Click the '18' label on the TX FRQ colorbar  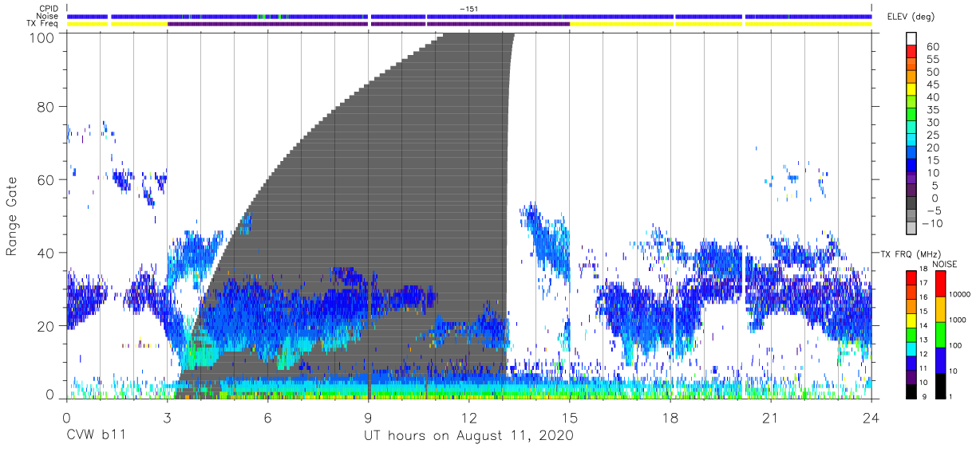[925, 270]
